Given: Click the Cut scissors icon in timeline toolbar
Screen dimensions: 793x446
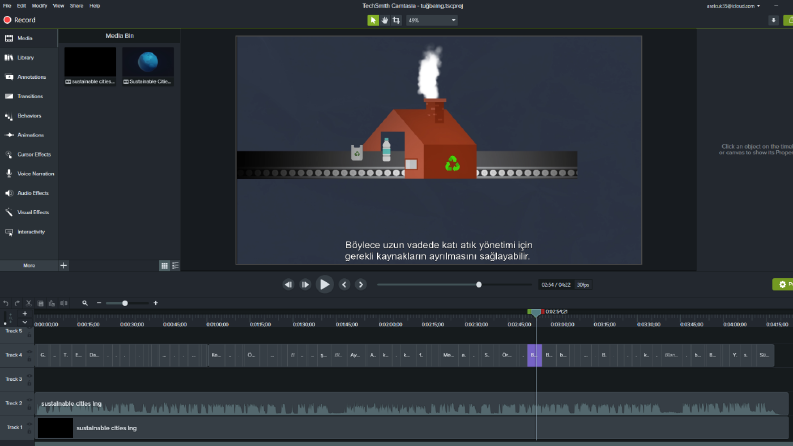Looking at the screenshot, I should coord(29,303).
